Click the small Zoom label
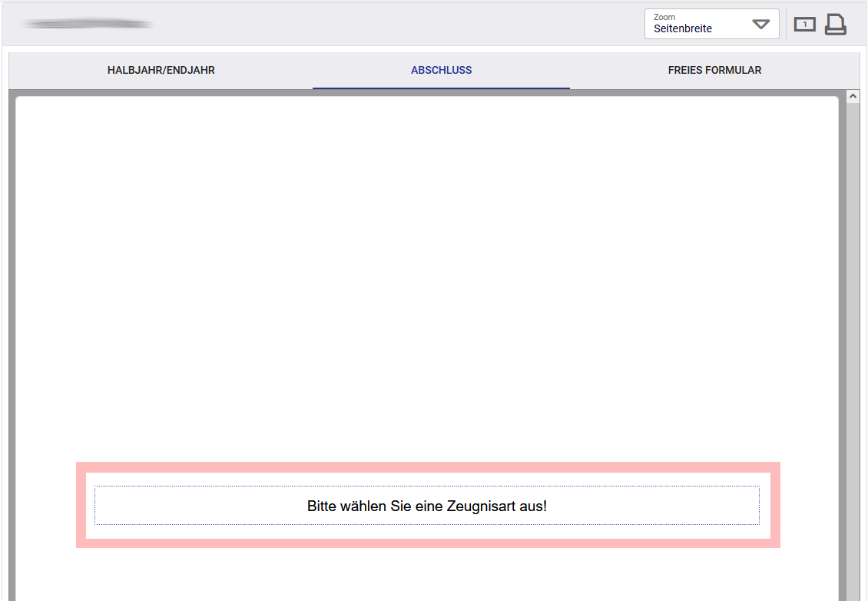This screenshot has width=868, height=601. [664, 17]
